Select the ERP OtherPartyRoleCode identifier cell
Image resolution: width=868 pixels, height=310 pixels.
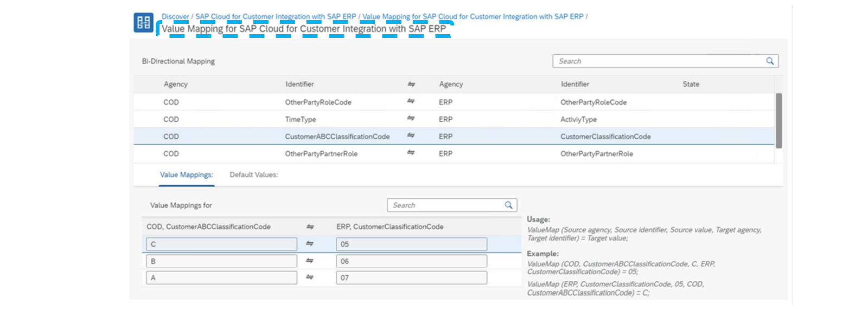[x=593, y=102]
